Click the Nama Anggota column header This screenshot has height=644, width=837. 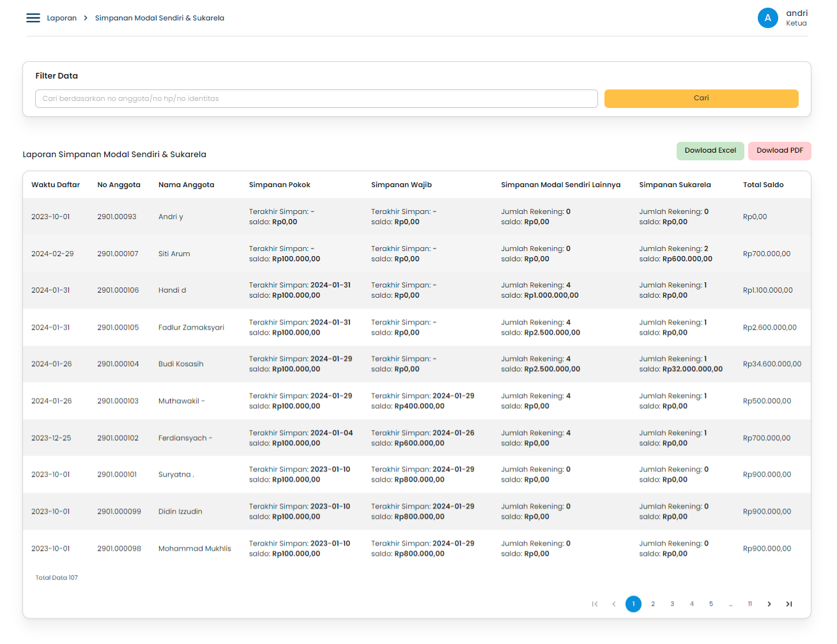tap(186, 185)
